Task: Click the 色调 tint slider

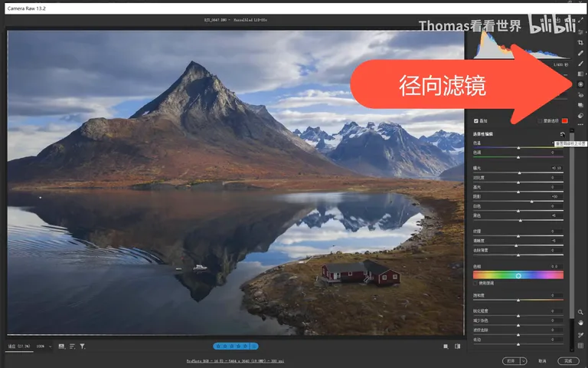Action: click(518, 157)
